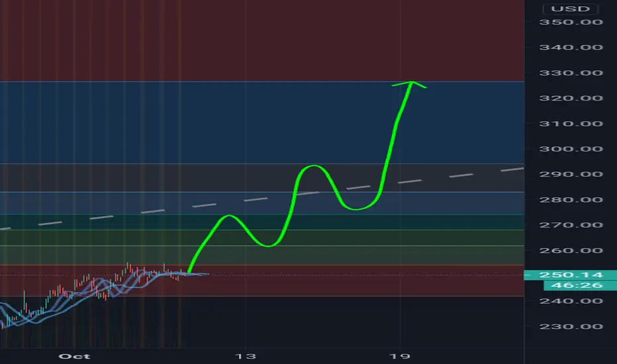Click the start point of the green path
The width and height of the screenshot is (617, 364).
click(x=189, y=271)
